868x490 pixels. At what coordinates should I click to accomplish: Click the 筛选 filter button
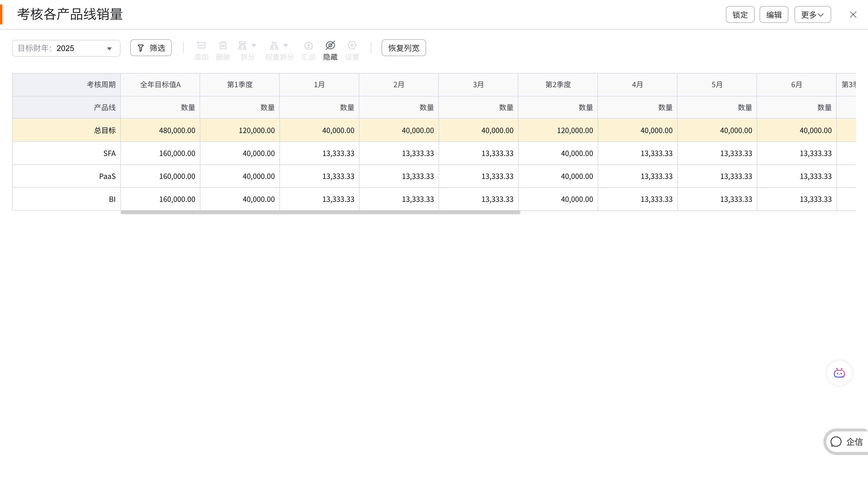coord(151,48)
